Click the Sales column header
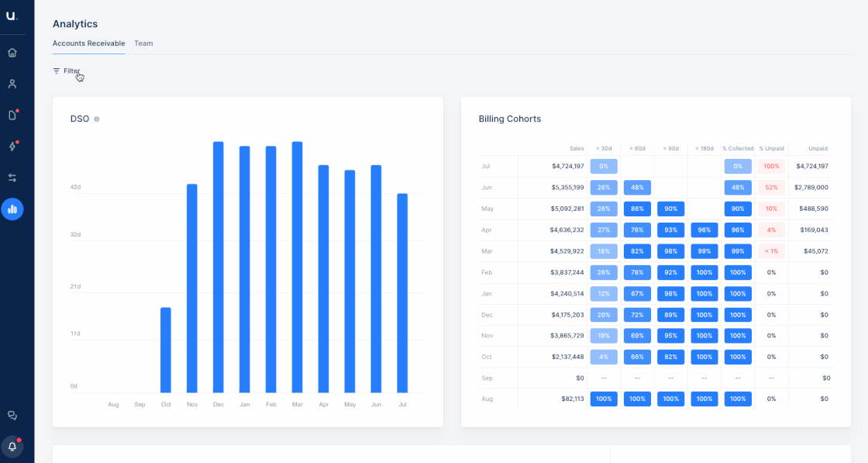 coord(577,148)
